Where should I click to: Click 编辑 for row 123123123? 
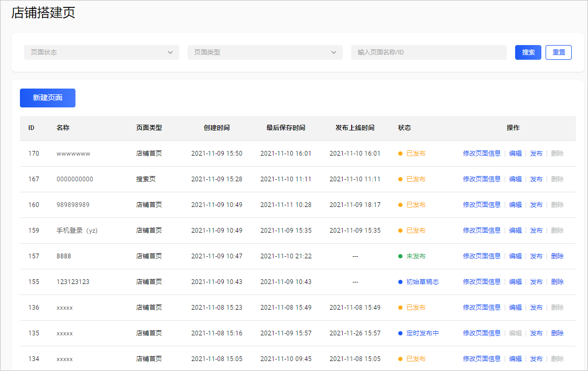tap(515, 282)
